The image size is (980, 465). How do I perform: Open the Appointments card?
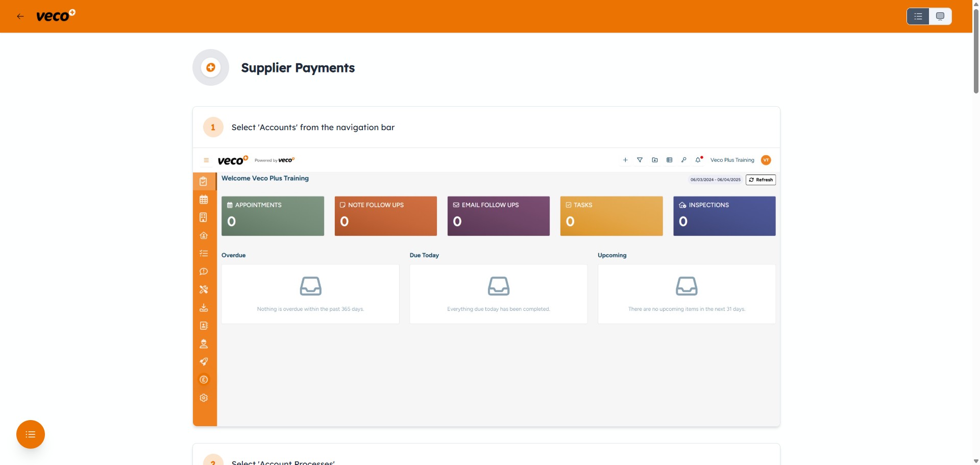273,216
